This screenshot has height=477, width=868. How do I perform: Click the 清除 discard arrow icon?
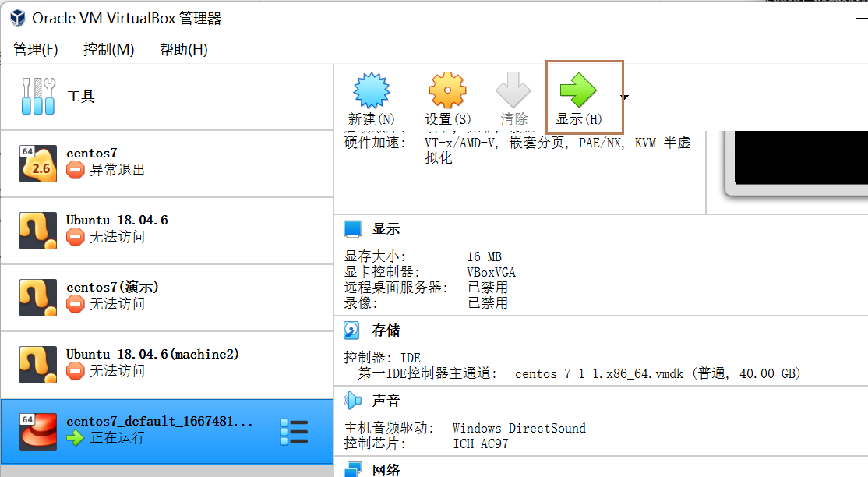(513, 90)
